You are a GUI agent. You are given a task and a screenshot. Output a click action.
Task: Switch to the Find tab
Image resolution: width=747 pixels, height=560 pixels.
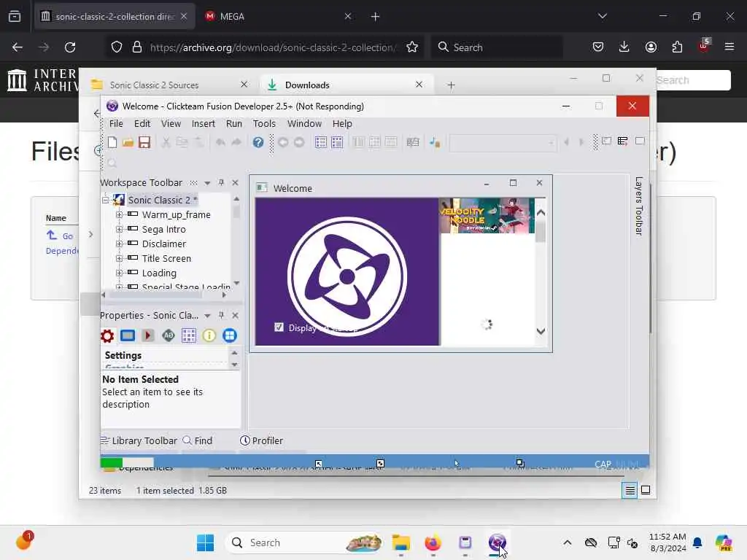tap(198, 440)
